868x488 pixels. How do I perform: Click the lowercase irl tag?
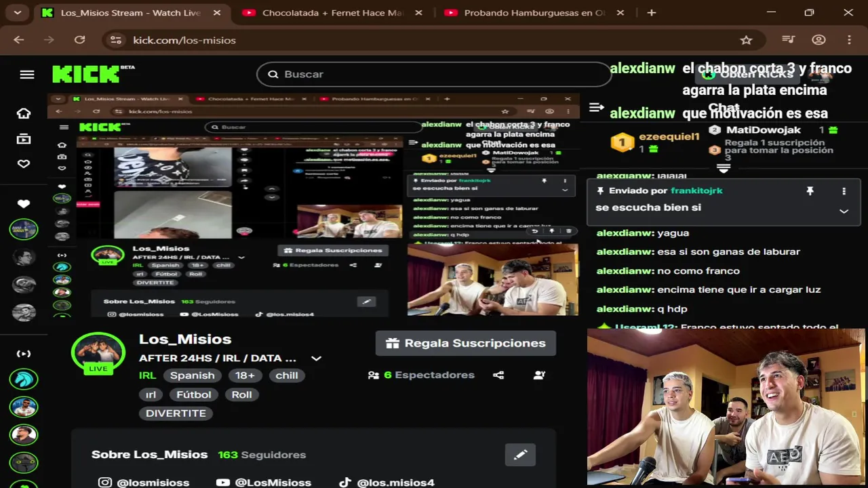click(x=151, y=394)
